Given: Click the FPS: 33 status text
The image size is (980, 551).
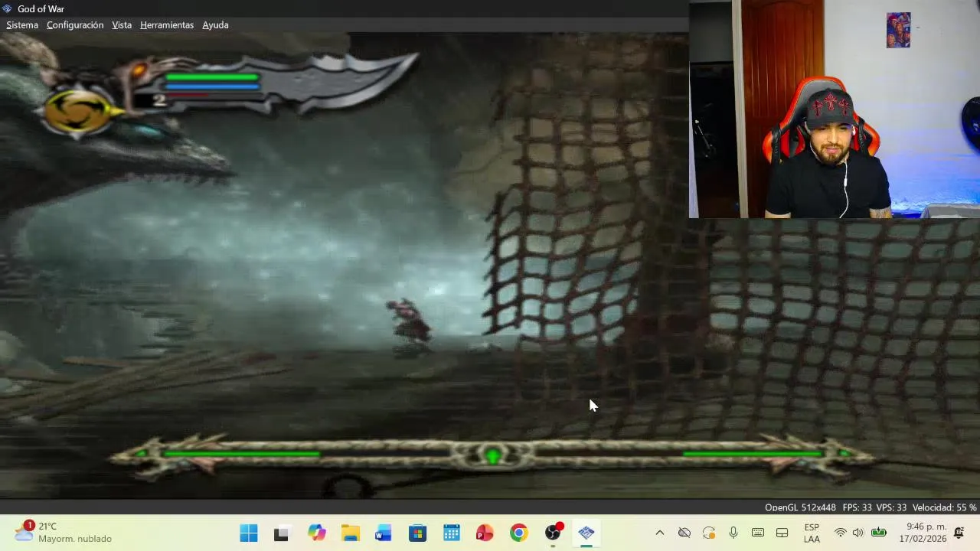Looking at the screenshot, I should tap(857, 507).
